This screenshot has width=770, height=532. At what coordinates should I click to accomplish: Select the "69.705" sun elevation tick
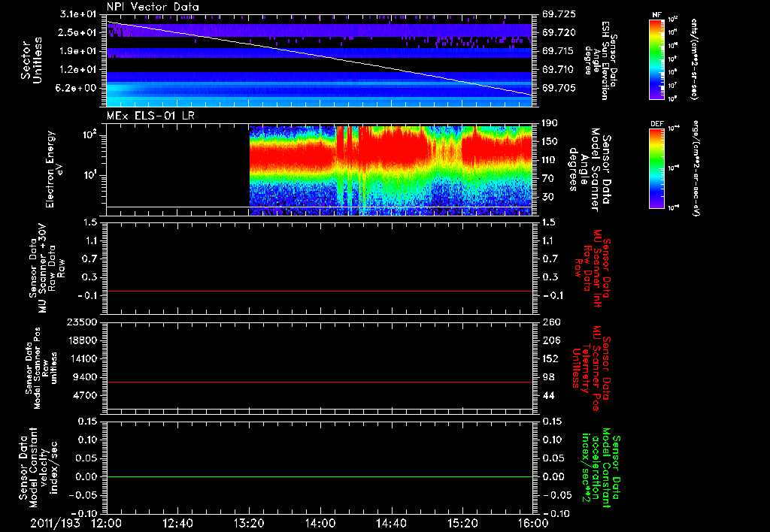pos(559,88)
